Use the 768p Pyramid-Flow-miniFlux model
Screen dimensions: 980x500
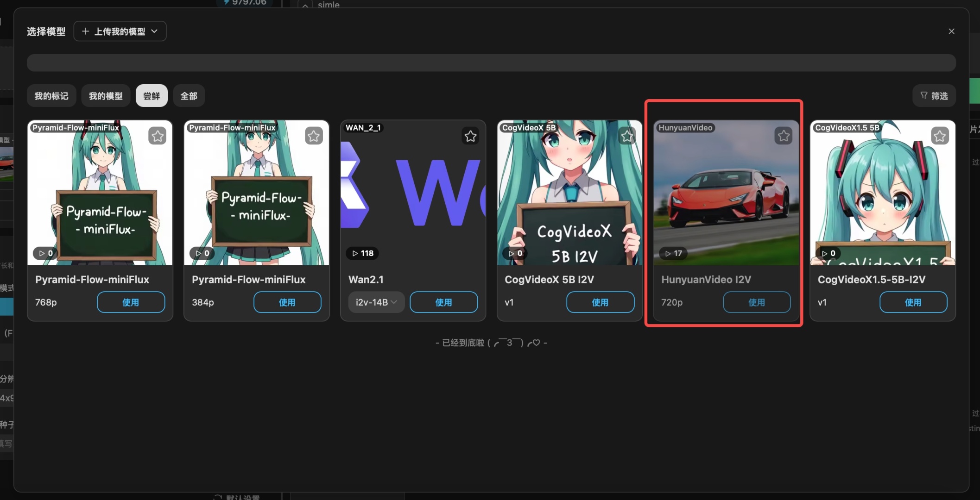point(131,302)
